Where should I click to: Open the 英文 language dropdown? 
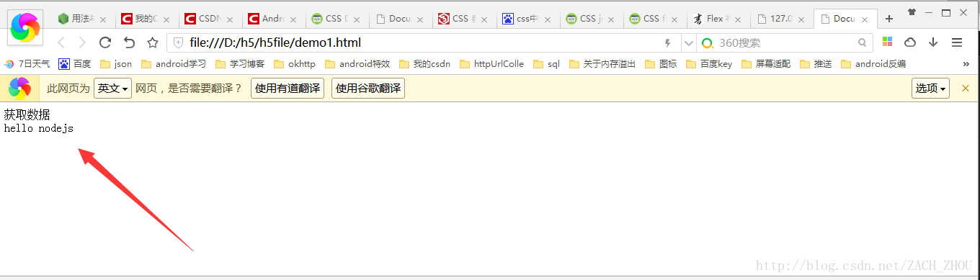(113, 89)
